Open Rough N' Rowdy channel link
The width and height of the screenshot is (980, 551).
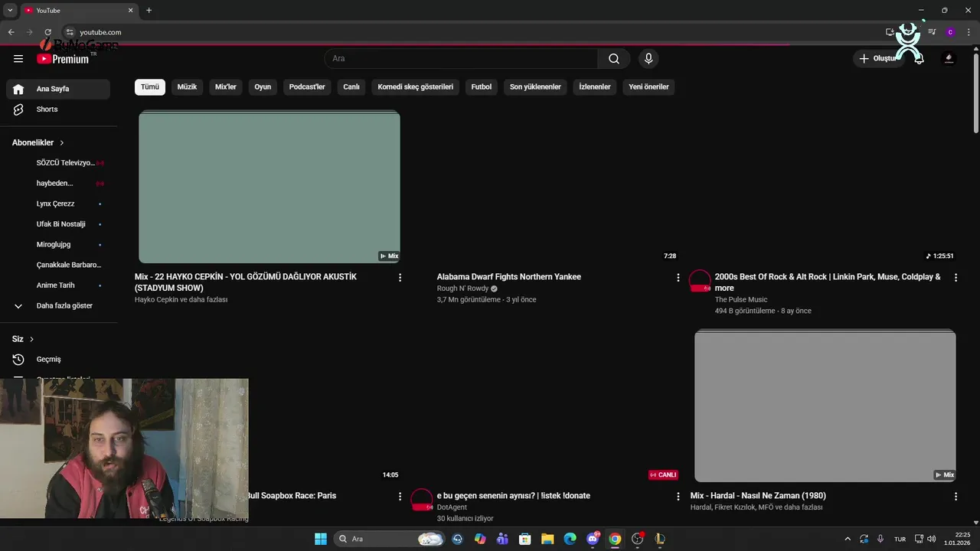coord(462,289)
